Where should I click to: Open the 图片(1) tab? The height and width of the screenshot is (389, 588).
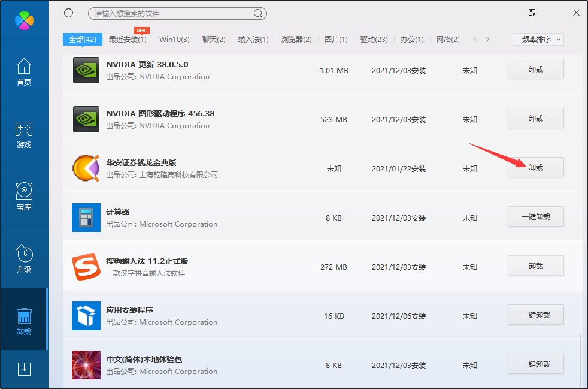[x=336, y=40]
